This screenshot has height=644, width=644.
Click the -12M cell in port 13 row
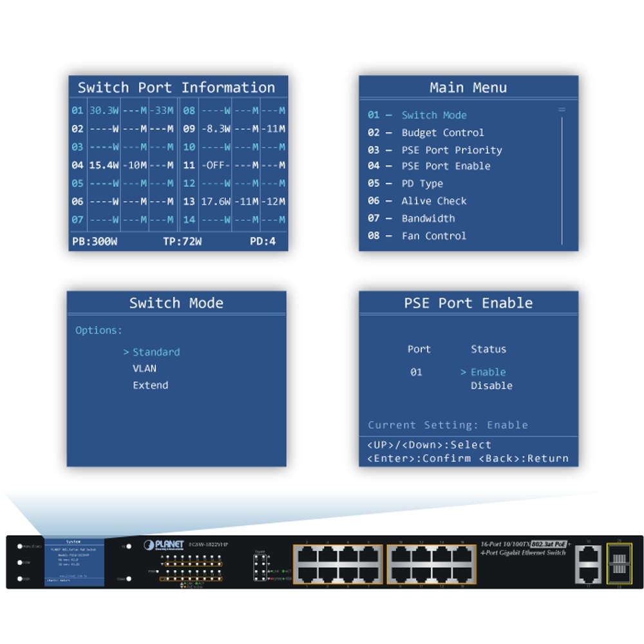(274, 202)
